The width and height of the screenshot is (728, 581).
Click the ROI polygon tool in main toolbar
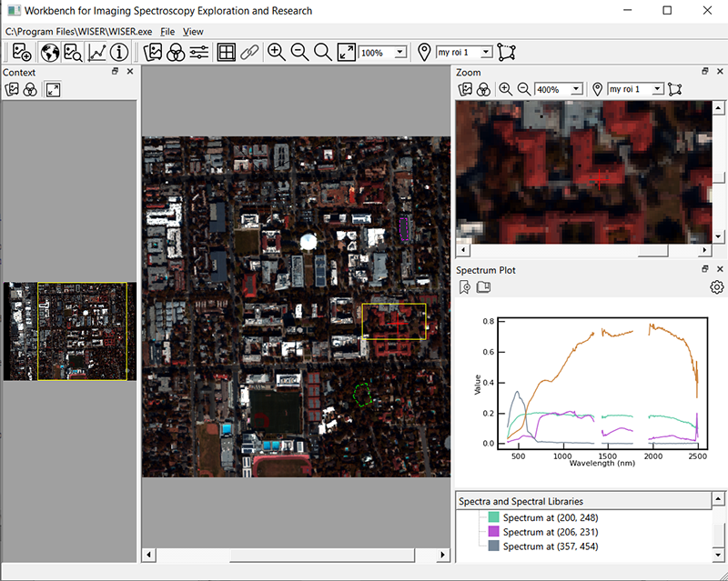[x=506, y=52]
